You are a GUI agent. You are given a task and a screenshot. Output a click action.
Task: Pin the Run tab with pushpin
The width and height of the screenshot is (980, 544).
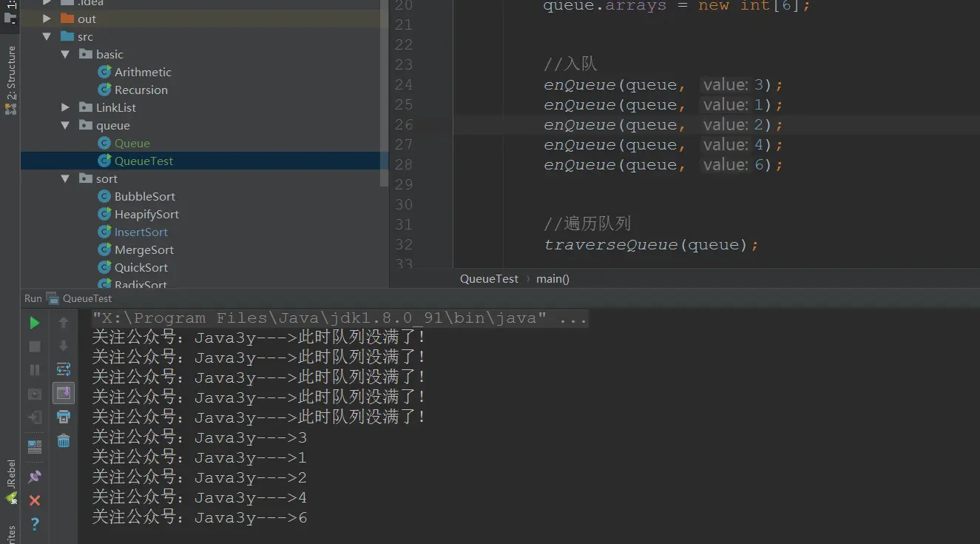coord(35,477)
